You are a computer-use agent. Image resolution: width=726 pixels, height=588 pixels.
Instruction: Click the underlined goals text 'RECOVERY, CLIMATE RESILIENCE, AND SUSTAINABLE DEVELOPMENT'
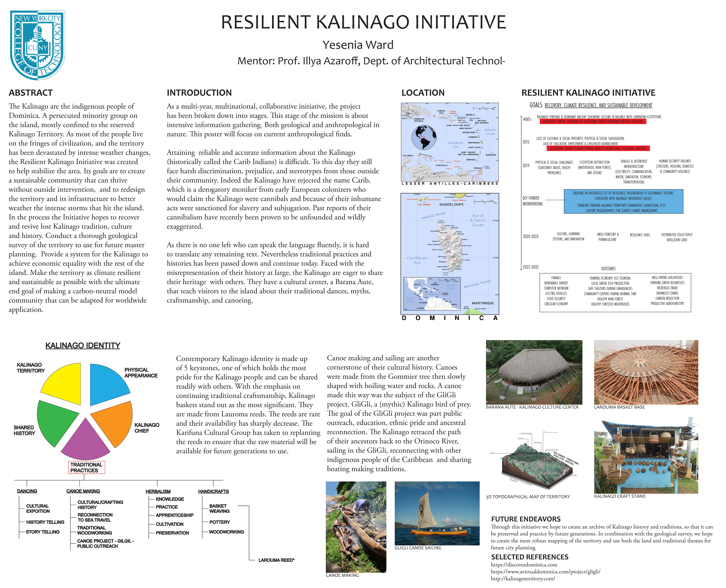pyautogui.click(x=598, y=105)
